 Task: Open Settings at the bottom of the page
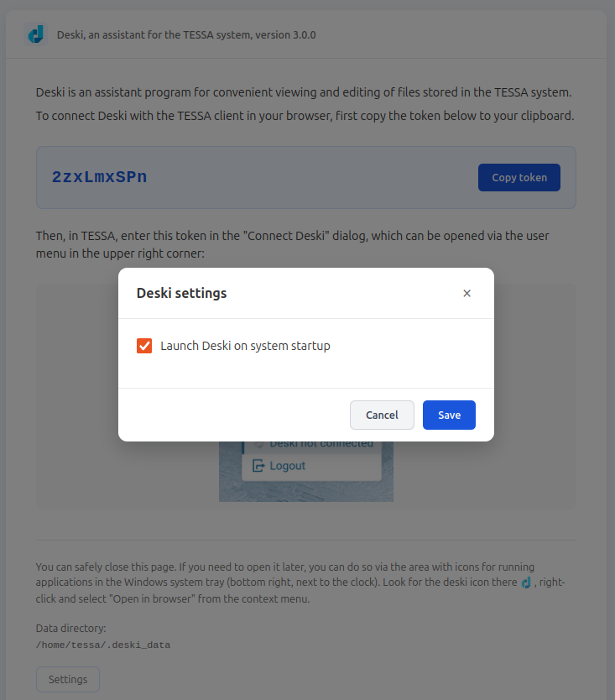tap(67, 679)
